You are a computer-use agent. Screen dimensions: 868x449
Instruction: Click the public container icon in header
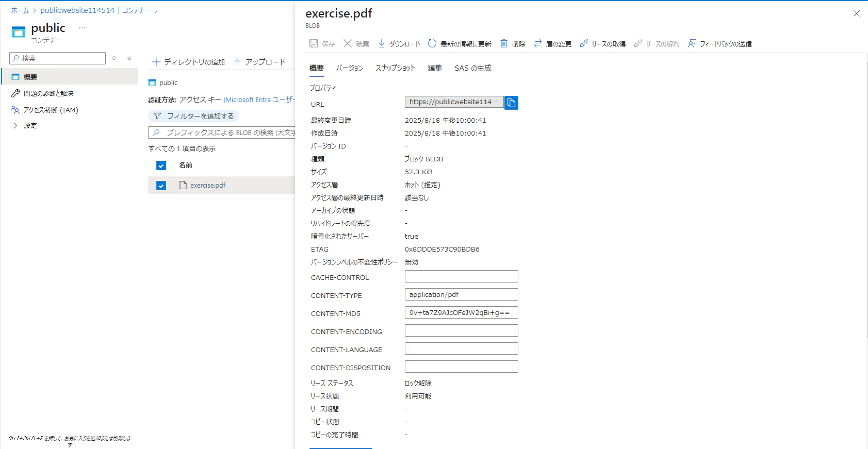(19, 32)
